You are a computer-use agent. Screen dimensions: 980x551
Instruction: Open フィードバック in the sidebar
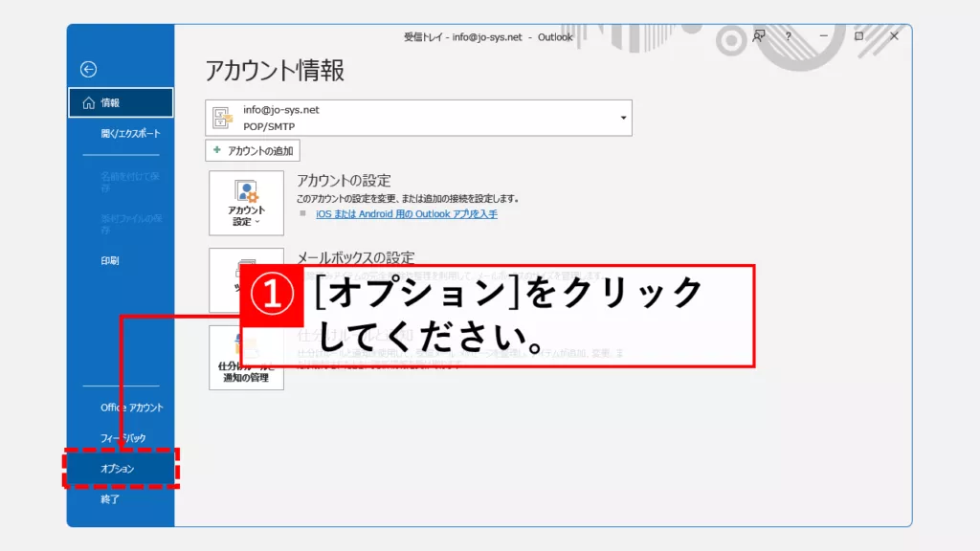click(123, 438)
